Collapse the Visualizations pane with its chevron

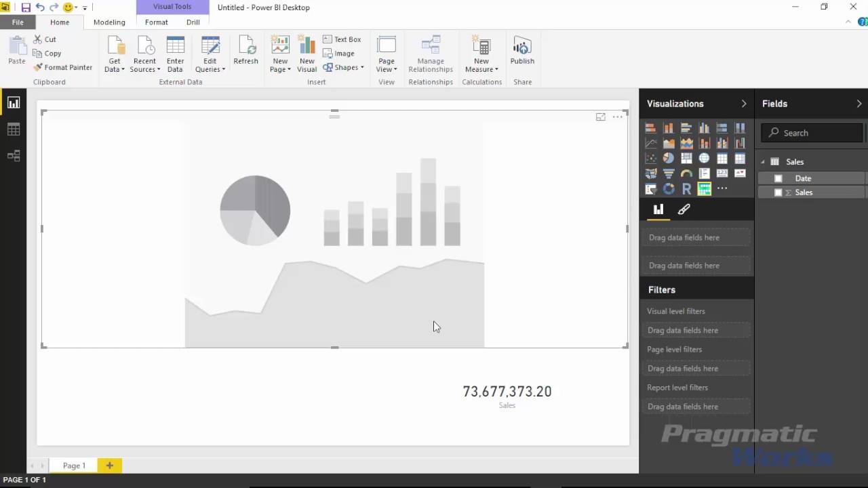[743, 104]
